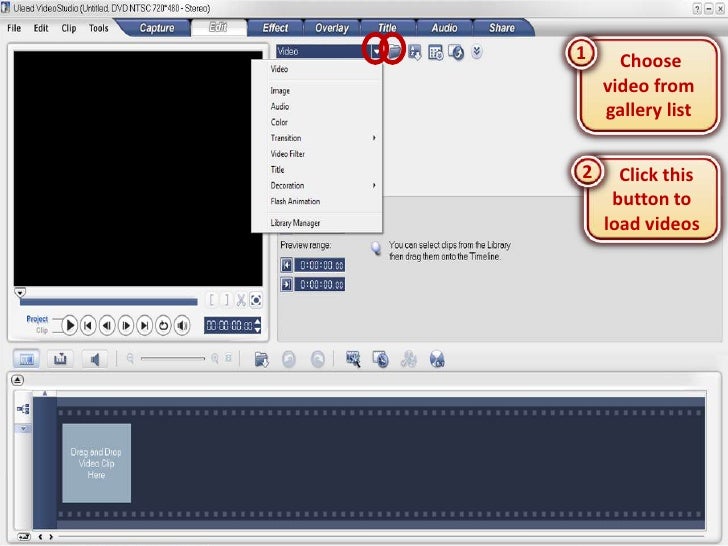Screen dimensions: 728x546
Task: Step to the previous frame
Action: click(x=107, y=325)
